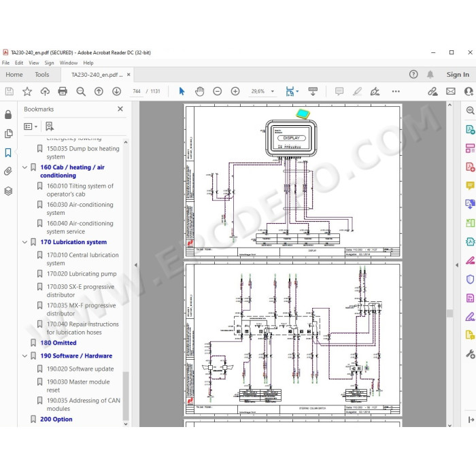Close the TA230-240_en.pdf tab
This screenshot has height=476, width=476.
[x=129, y=74]
